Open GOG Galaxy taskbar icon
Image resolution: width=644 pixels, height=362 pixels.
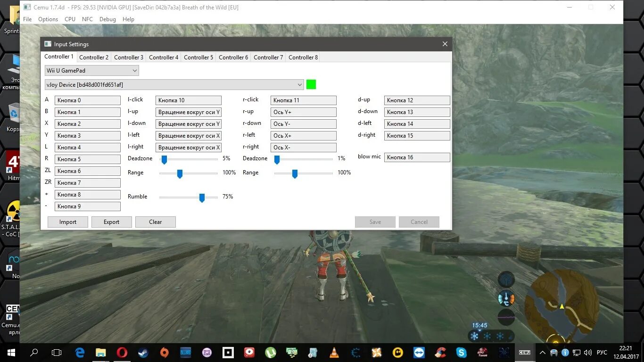pos(207,352)
